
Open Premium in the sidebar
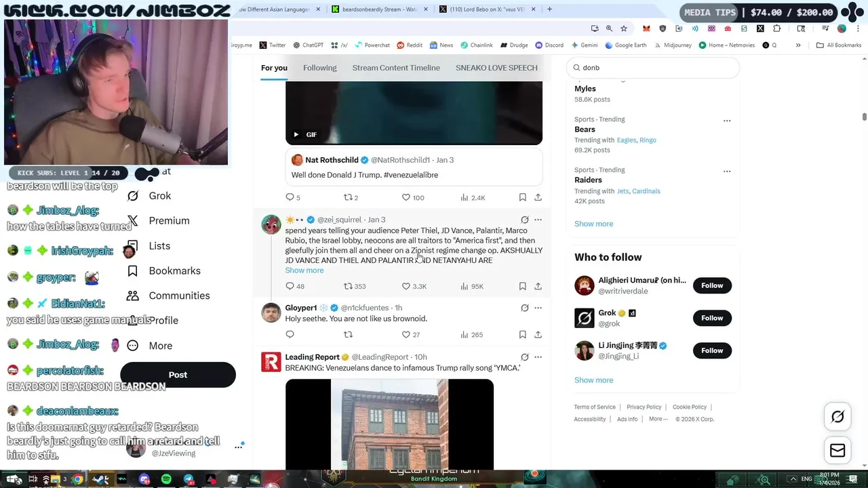click(x=159, y=221)
